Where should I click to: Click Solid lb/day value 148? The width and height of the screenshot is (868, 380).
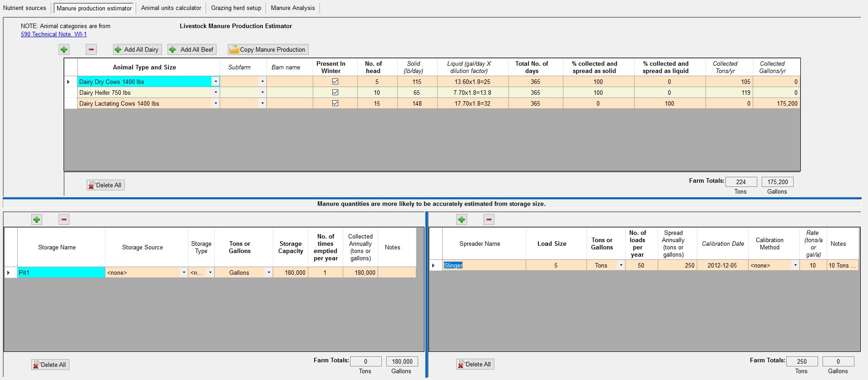(x=417, y=103)
